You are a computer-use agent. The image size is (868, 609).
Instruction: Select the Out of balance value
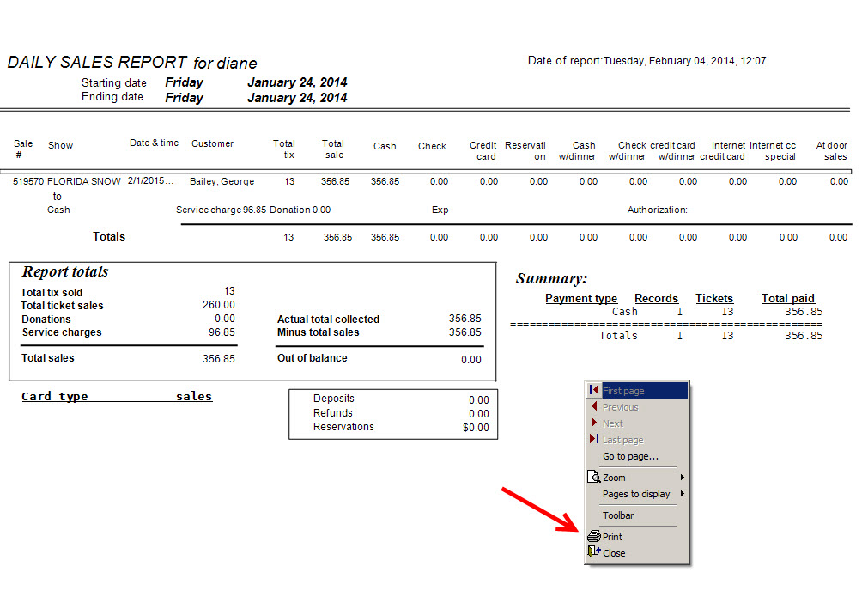click(x=470, y=359)
